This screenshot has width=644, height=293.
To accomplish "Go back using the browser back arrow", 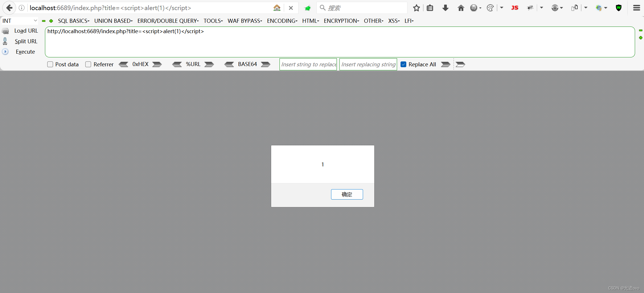I will 9,8.
